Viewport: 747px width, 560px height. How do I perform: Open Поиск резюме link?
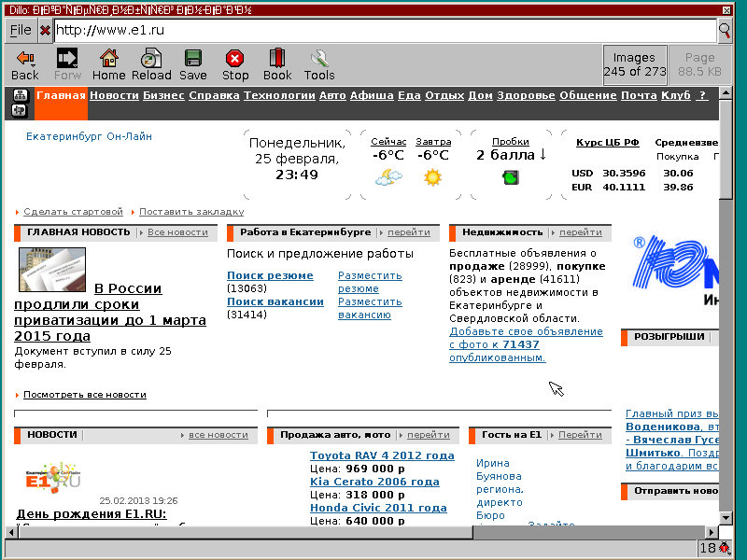point(270,275)
